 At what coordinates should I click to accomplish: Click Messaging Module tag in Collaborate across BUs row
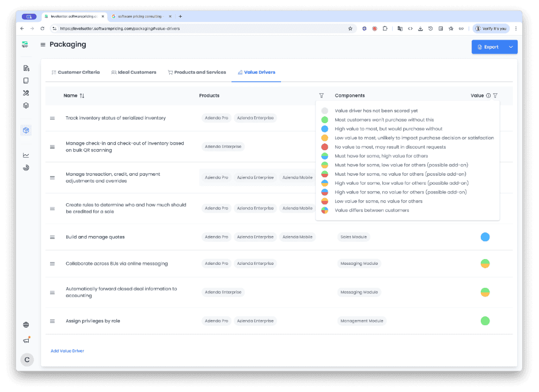(359, 264)
